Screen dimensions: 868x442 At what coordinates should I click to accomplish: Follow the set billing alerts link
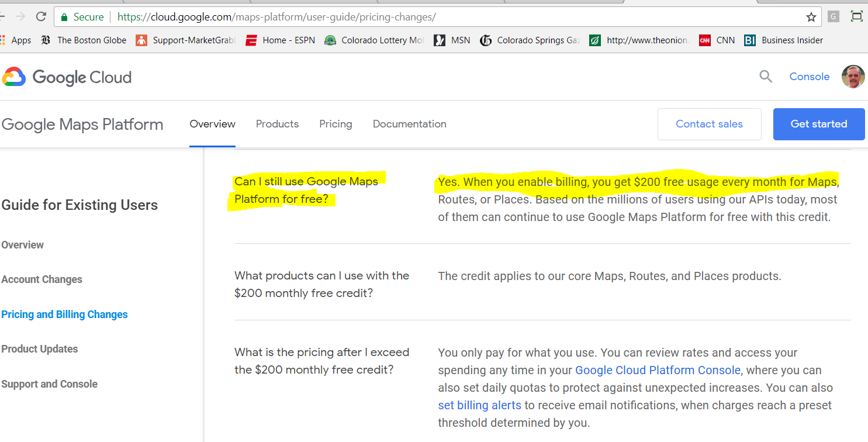coord(479,405)
